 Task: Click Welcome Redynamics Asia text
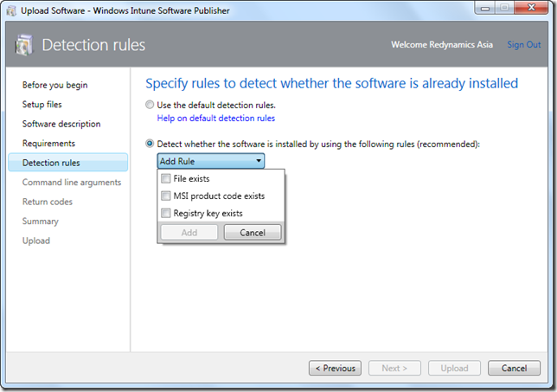442,45
